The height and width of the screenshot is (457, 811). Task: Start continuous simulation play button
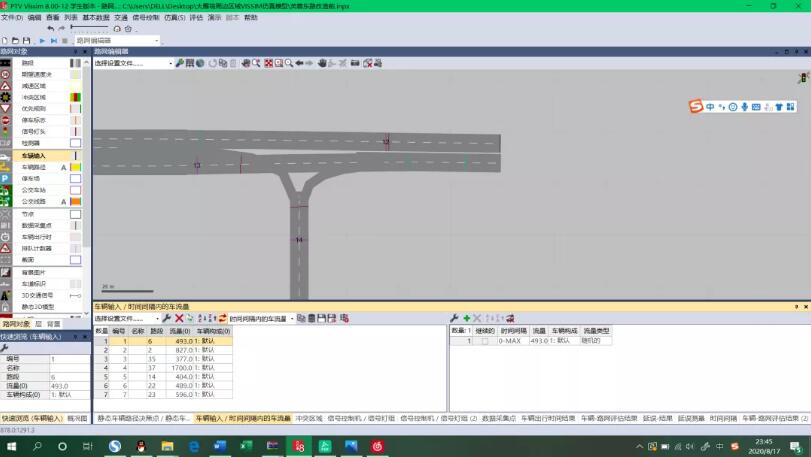(x=42, y=40)
